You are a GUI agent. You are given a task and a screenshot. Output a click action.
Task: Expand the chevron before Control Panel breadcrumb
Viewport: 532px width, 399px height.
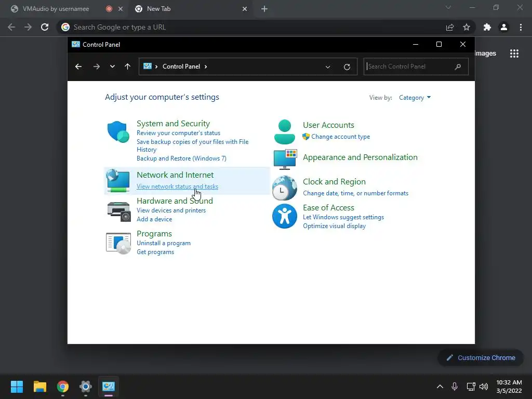156,66
